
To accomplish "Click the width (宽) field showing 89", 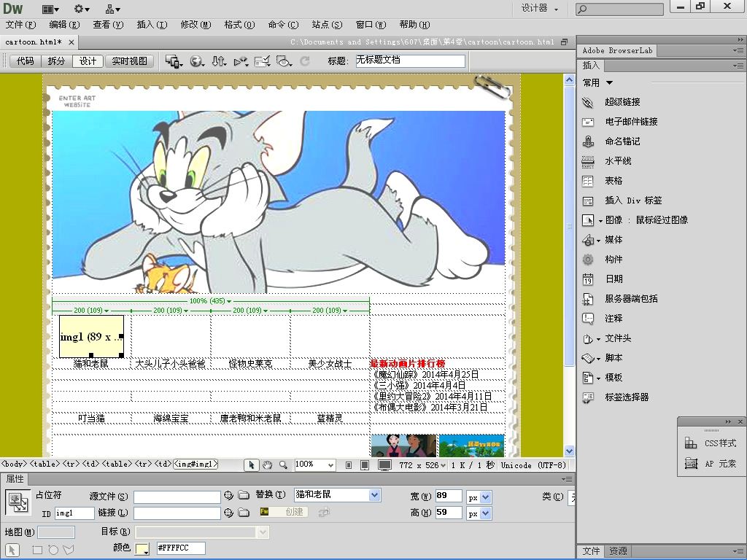I will [449, 496].
